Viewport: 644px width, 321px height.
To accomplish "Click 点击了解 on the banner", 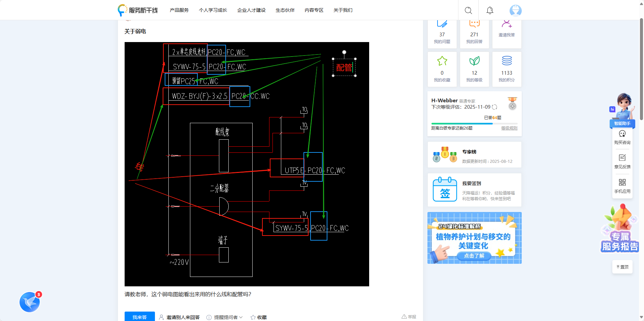I will click(x=474, y=256).
